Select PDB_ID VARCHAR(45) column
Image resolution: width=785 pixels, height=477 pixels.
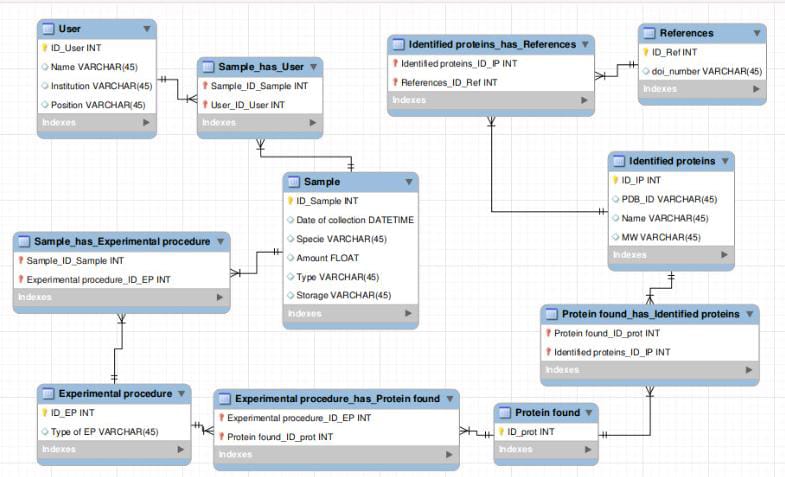(x=669, y=199)
